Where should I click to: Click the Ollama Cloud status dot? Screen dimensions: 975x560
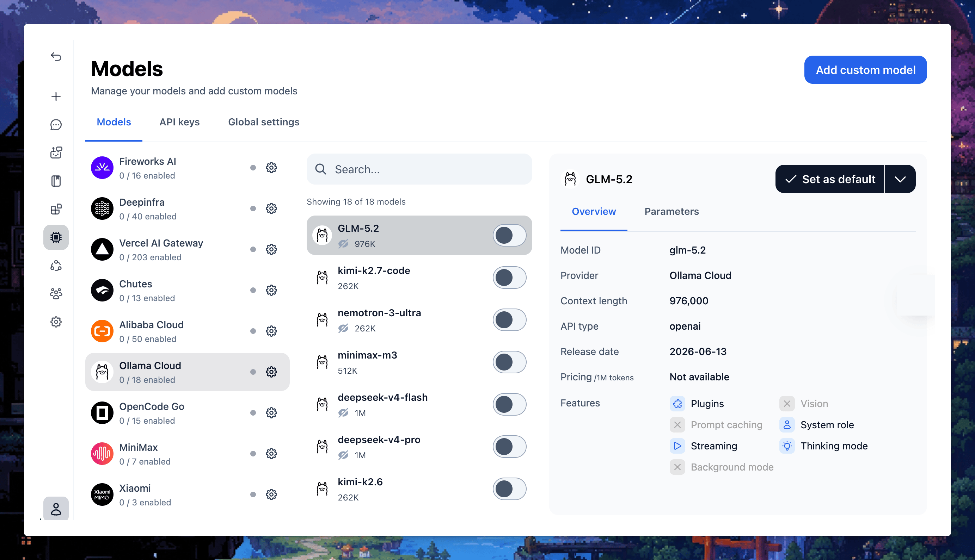(x=253, y=372)
